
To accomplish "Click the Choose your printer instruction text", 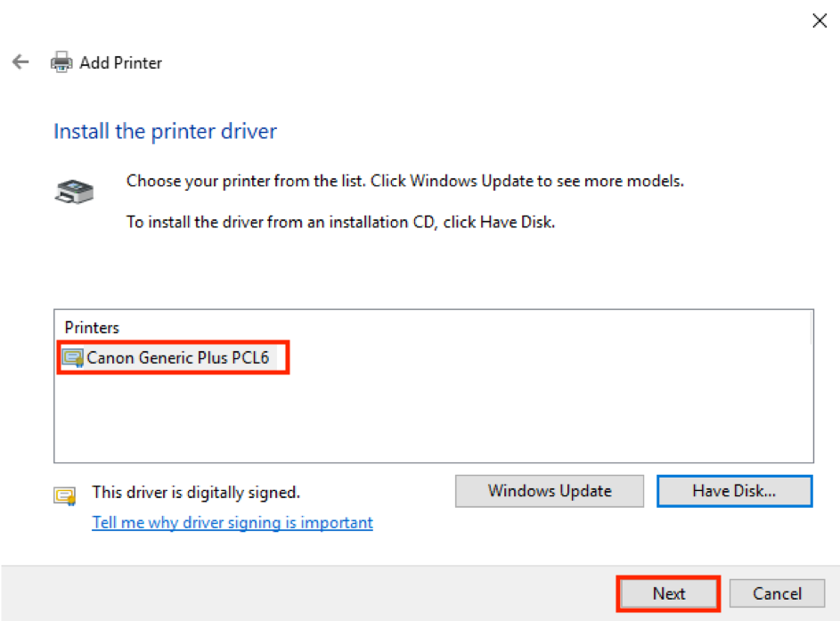I will coord(404,181).
